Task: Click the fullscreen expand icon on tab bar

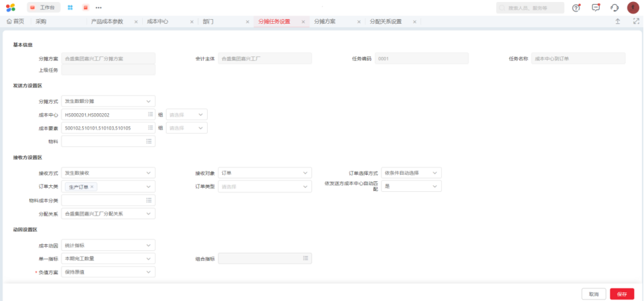Action: [636, 22]
